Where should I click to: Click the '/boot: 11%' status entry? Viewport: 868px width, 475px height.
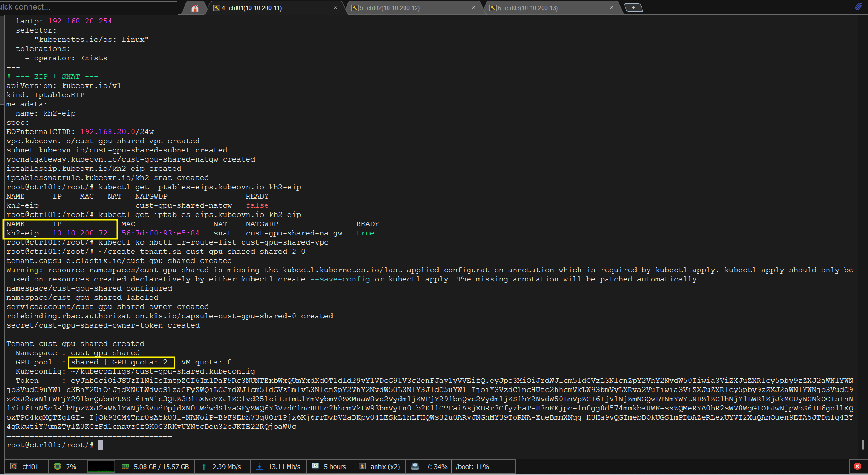tap(472, 467)
